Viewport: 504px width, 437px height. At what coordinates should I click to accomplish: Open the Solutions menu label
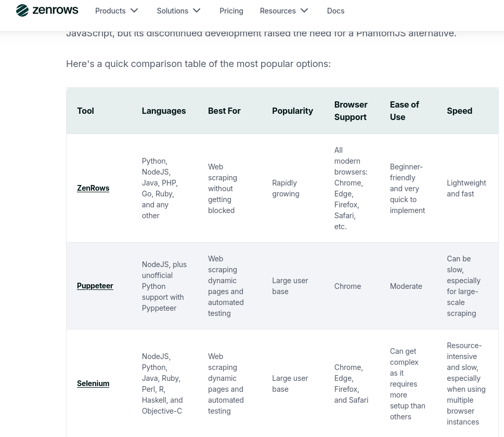[172, 10]
